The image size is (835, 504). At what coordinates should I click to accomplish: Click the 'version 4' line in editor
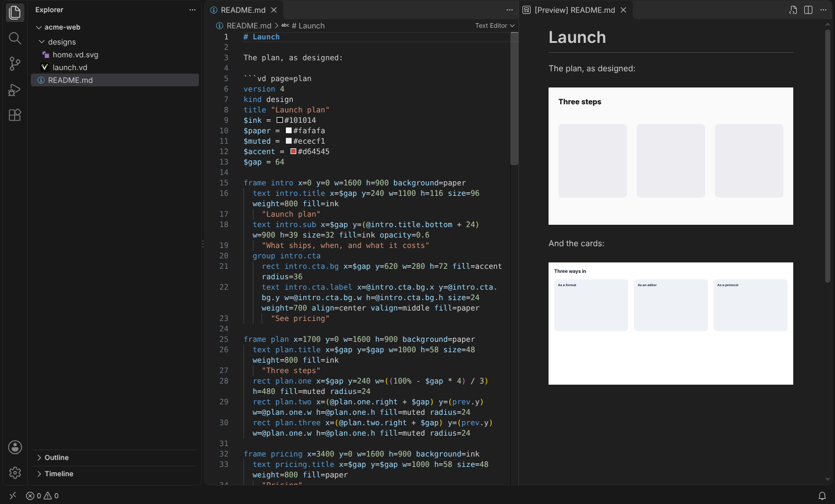264,89
